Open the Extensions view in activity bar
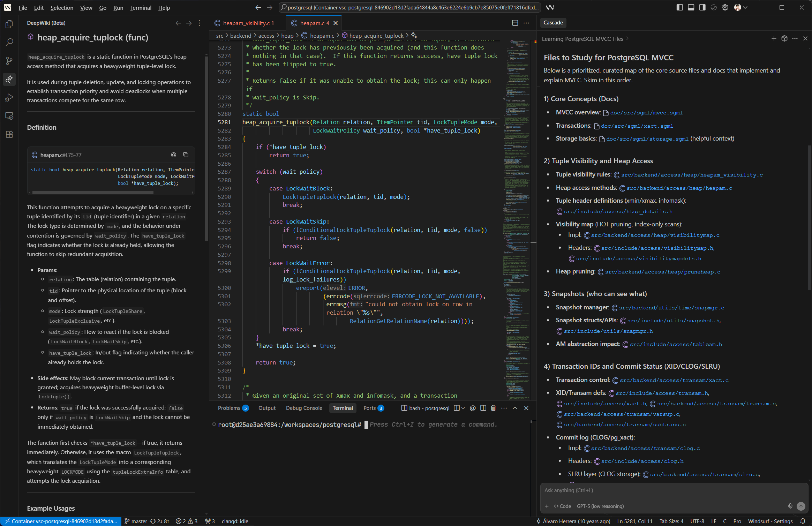The width and height of the screenshot is (812, 526). point(9,134)
